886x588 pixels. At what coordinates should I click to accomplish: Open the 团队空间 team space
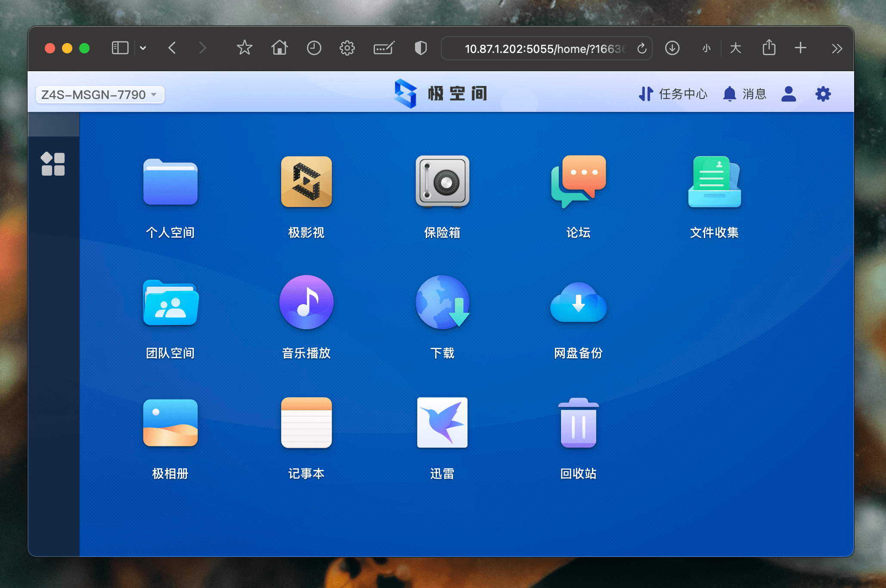[170, 302]
